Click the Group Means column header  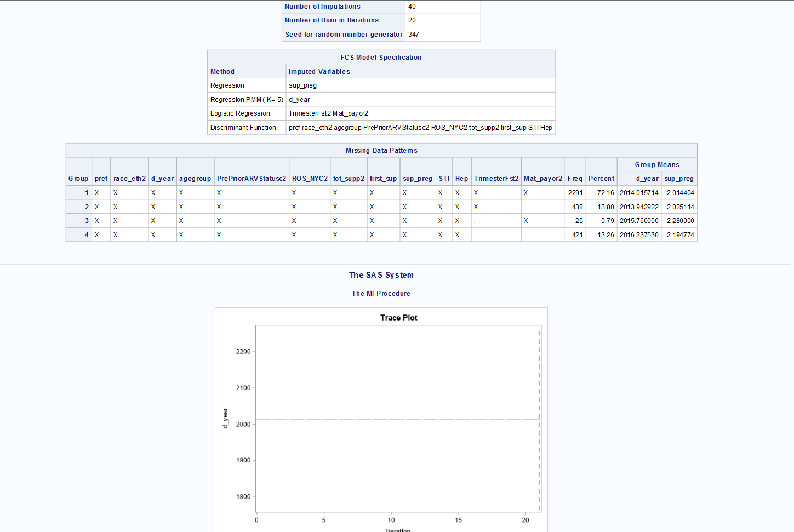656,164
